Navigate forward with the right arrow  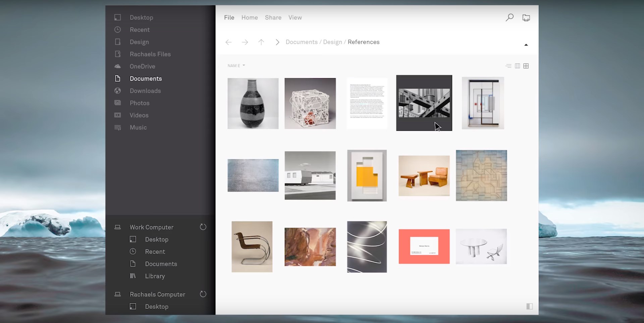[245, 42]
